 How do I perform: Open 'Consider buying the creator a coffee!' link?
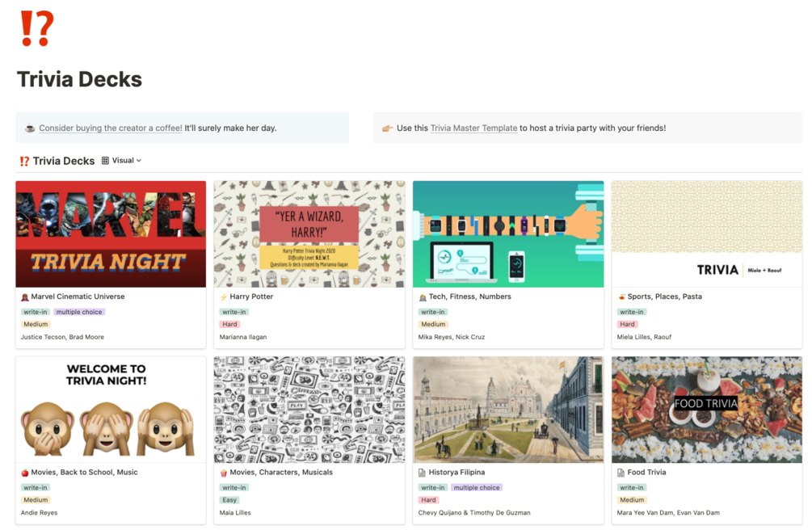click(x=111, y=128)
